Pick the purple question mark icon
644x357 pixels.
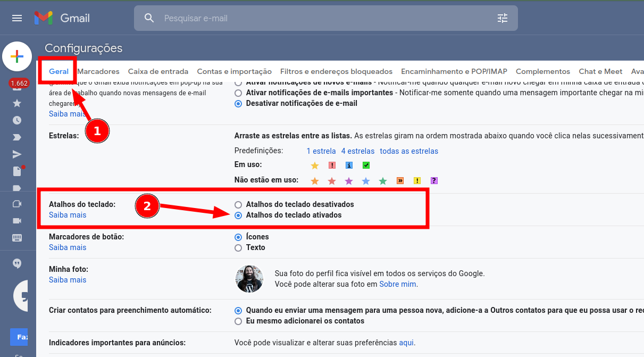tap(434, 180)
